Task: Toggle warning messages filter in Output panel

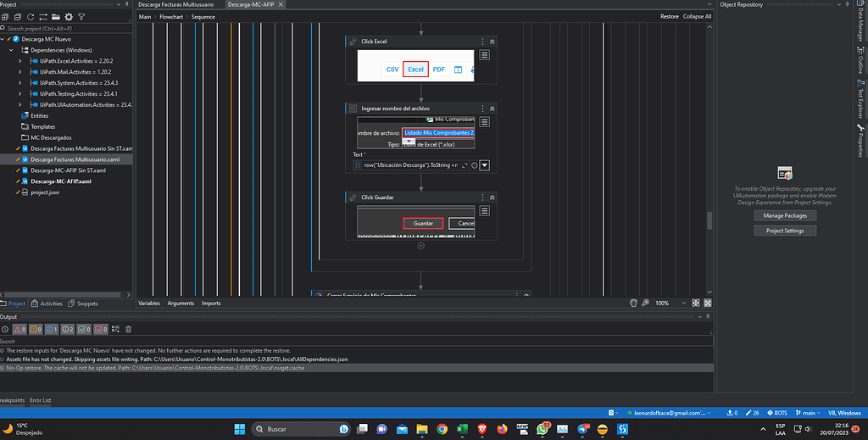Action: click(x=35, y=329)
